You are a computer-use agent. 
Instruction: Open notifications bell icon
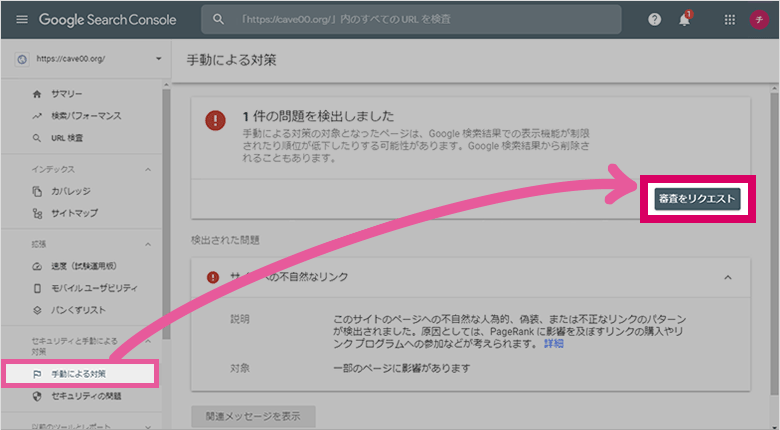[x=684, y=19]
